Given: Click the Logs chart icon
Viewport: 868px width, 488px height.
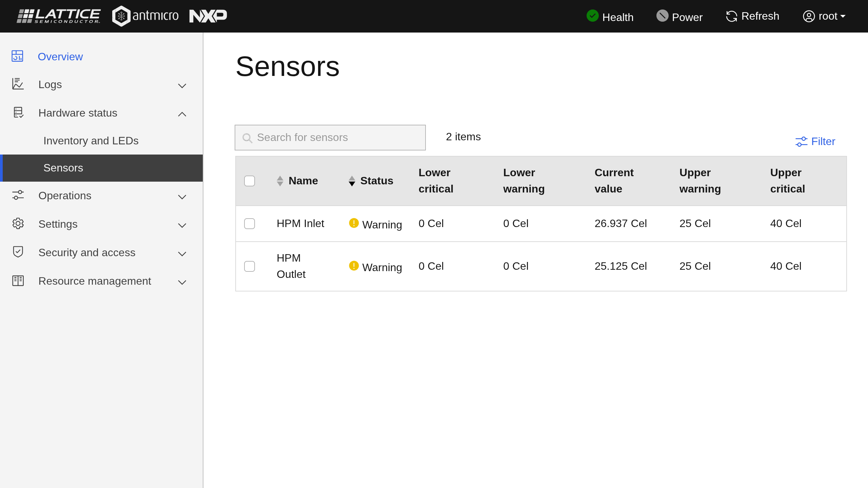Looking at the screenshot, I should coord(18,84).
